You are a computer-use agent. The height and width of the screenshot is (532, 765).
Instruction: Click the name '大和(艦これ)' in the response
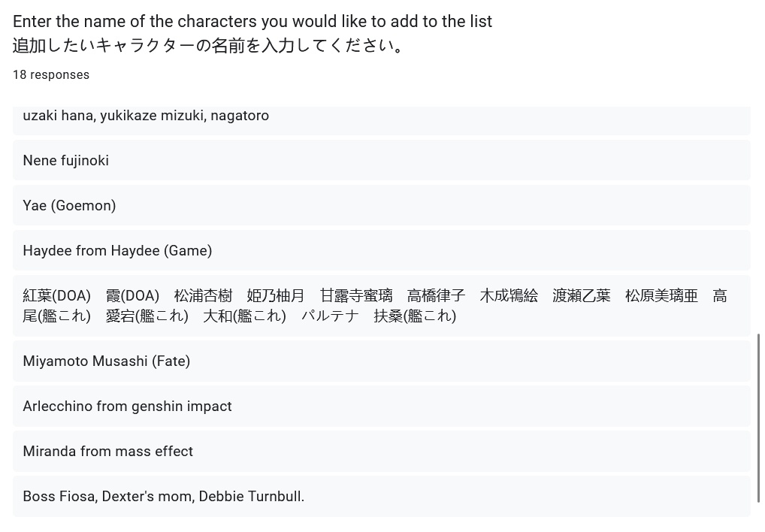tap(244, 316)
